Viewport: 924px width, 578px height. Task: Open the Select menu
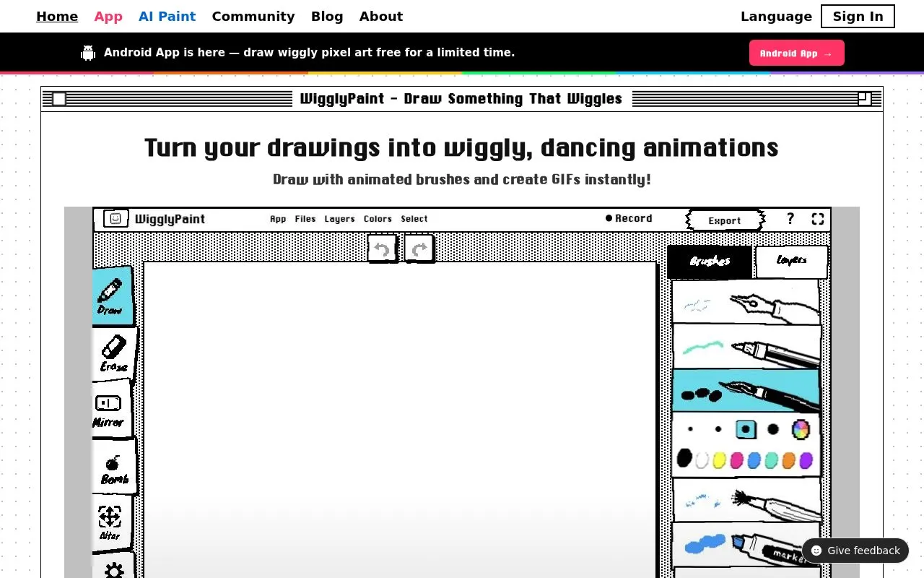tap(414, 219)
